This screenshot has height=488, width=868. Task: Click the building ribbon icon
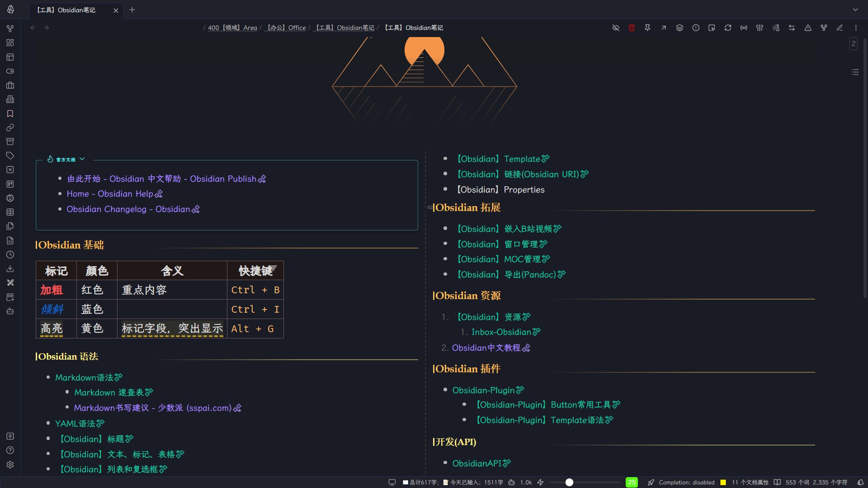[10, 99]
